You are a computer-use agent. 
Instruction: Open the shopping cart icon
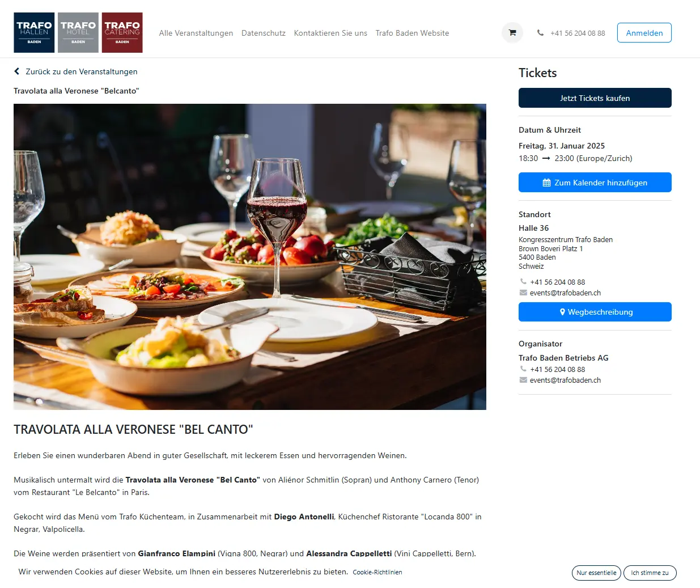coord(512,33)
